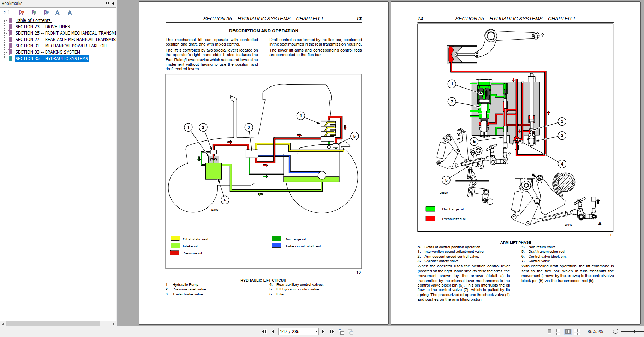Collapse the Bookmarks panel with left arrow
Screen dimensions: 644x337
(x=113, y=3)
